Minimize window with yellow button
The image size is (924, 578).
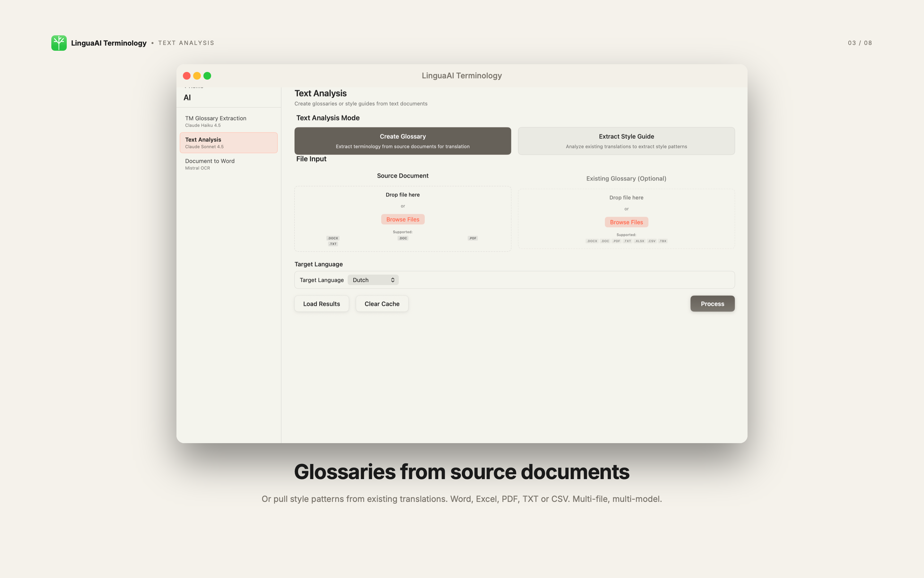pyautogui.click(x=197, y=76)
